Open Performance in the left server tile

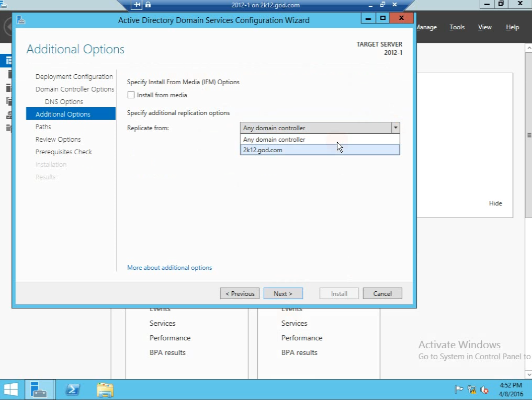point(170,338)
